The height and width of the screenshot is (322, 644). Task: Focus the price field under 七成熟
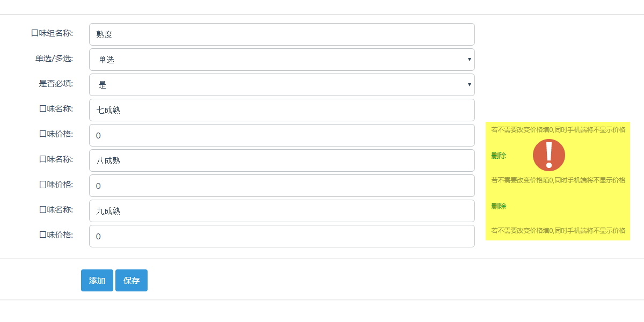pyautogui.click(x=282, y=135)
